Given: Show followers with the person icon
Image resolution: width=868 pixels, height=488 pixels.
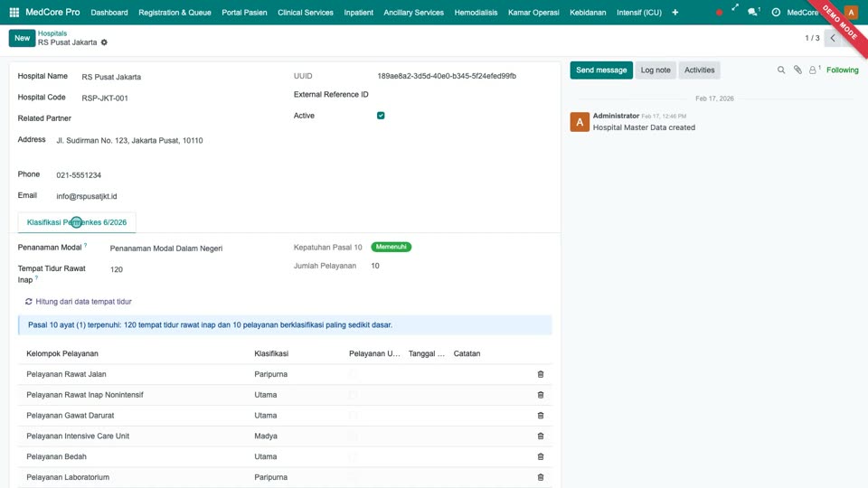Looking at the screenshot, I should 814,70.
